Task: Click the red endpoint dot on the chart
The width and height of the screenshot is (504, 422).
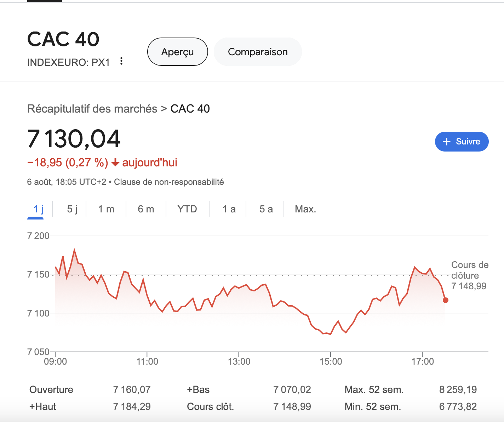Action: [x=446, y=300]
